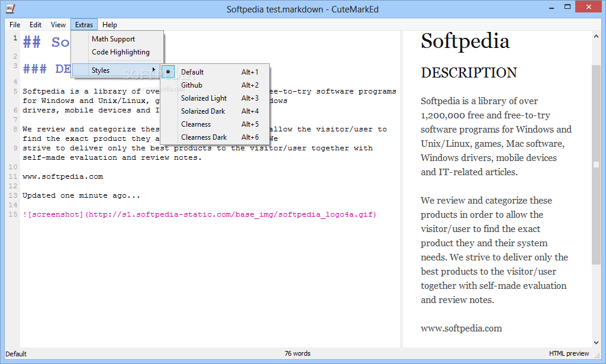Viewport: 606px width, 364px height.
Task: Maximize the CuteMarkEd window
Action: [x=568, y=7]
